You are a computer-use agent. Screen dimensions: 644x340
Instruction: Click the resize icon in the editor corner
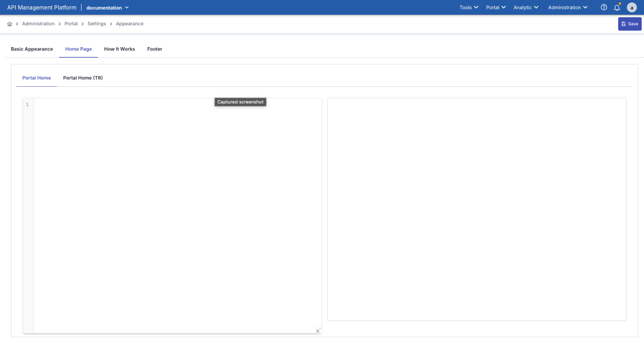(318, 330)
